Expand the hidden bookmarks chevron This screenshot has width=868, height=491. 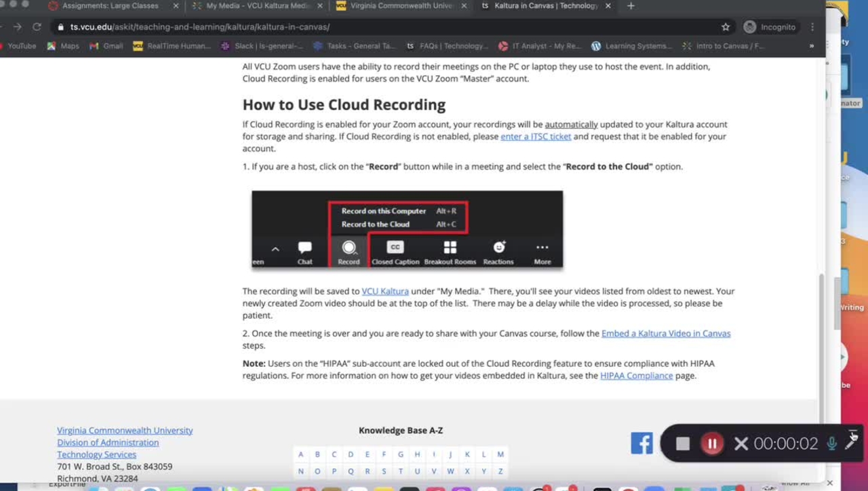812,46
